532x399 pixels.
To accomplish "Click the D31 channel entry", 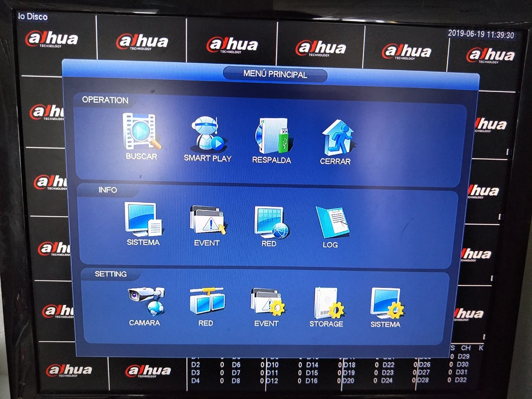I will [x=461, y=372].
